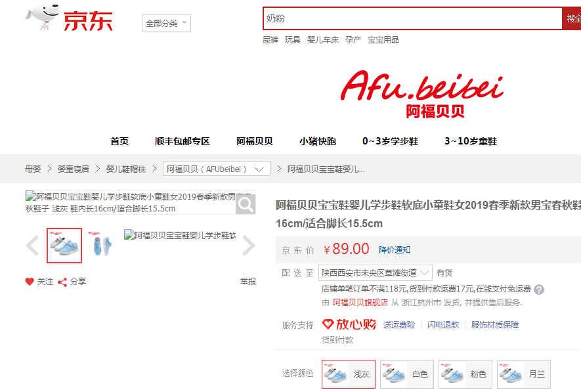This screenshot has height=392, width=581.
Task: Click the red search button
Action: pos(572,18)
